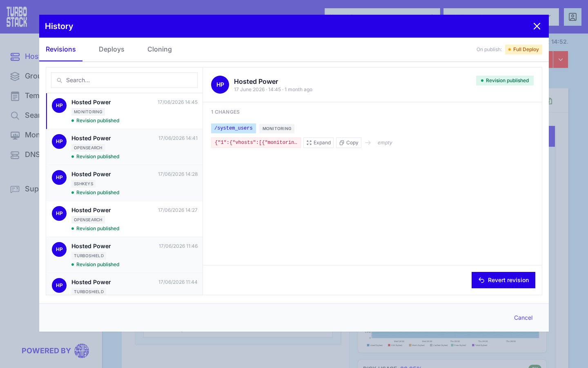Open the Monitoring icon in the sidebar
Viewport: 588px width, 368px height.
(x=15, y=135)
